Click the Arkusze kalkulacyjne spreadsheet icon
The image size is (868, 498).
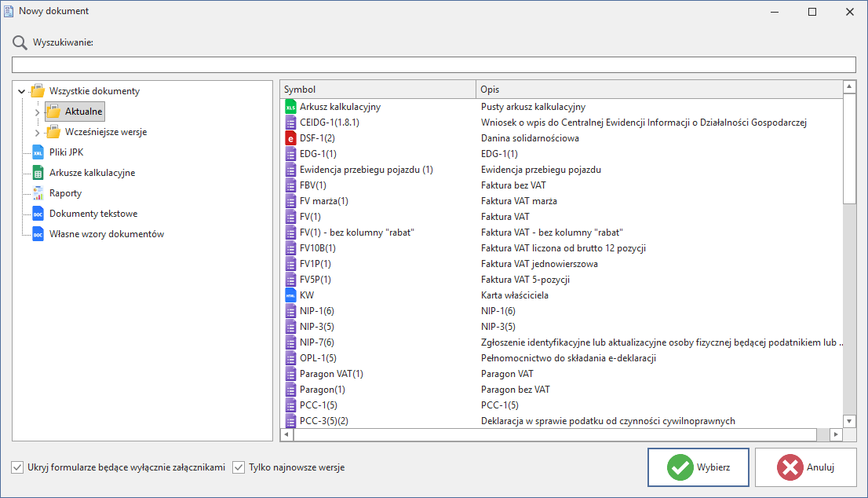pyautogui.click(x=38, y=173)
